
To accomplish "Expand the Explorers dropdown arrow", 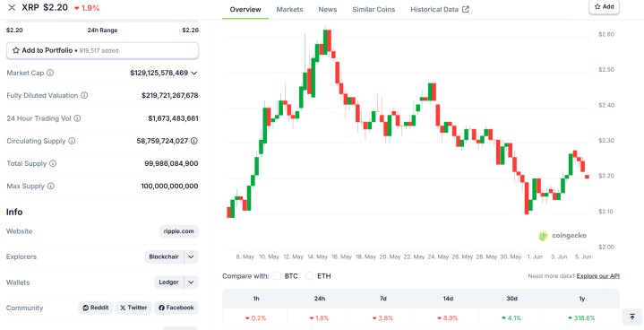I will [x=192, y=256].
